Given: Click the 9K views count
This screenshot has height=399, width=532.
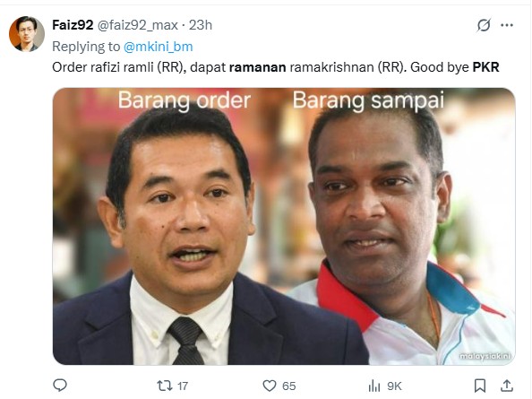Looking at the screenshot, I should click(x=394, y=386).
